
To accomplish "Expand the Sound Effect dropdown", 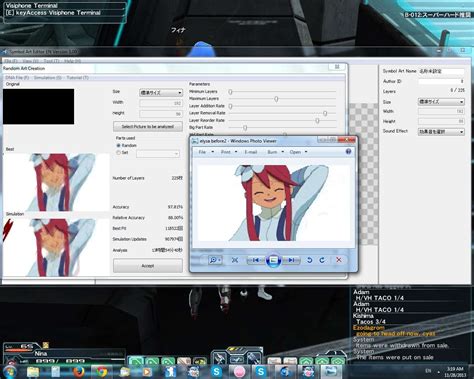I will (x=441, y=132).
